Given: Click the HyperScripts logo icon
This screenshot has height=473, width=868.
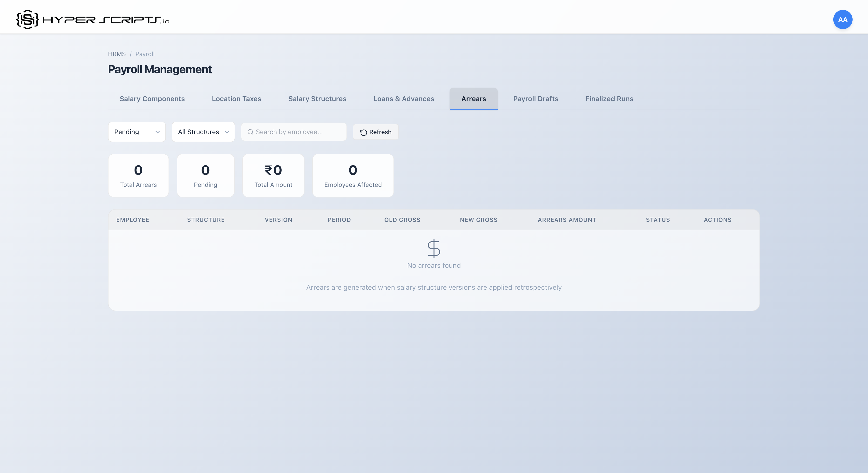Looking at the screenshot, I should 27,20.
